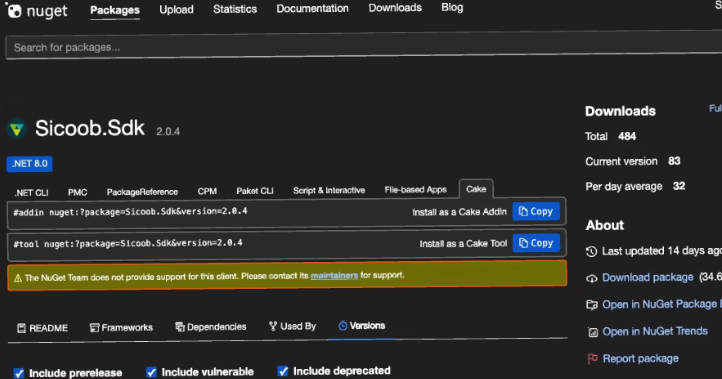Viewport: 722px width, 379px height.
Task: Click the Frameworks tab icon
Action: pos(94,327)
